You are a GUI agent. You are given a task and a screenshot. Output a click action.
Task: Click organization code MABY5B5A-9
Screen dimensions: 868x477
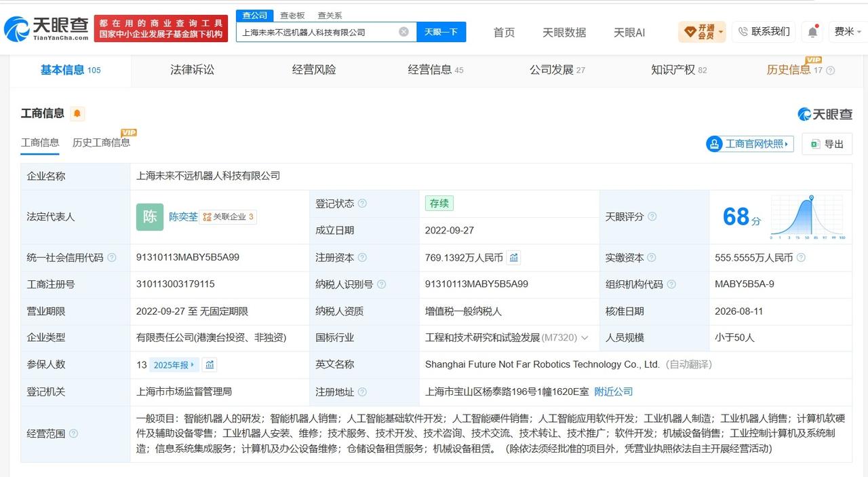point(745,284)
